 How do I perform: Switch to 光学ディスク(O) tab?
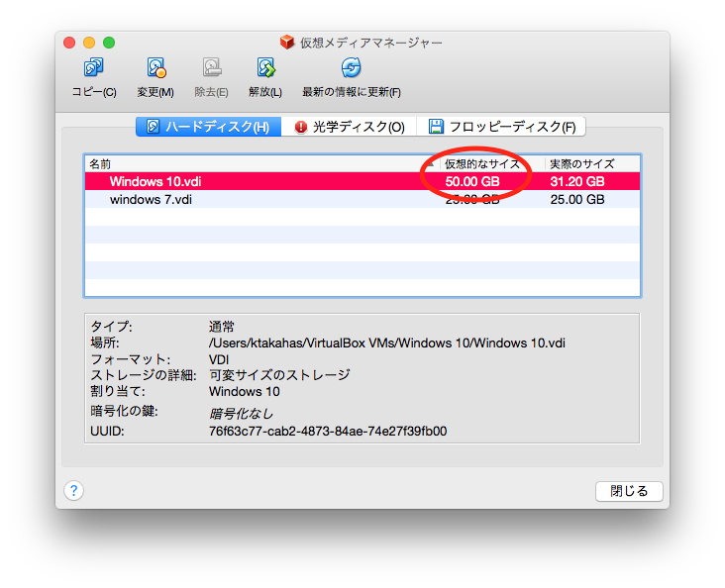coord(349,127)
